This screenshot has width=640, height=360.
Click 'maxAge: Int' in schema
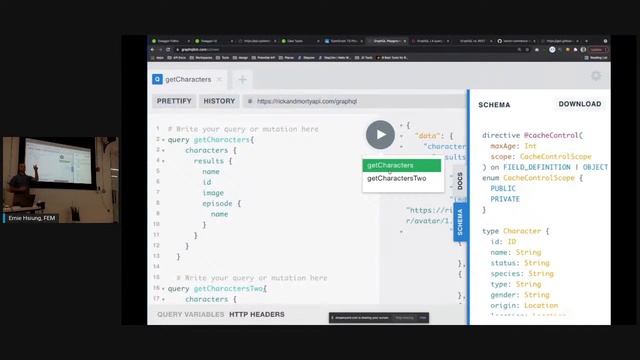click(513, 146)
